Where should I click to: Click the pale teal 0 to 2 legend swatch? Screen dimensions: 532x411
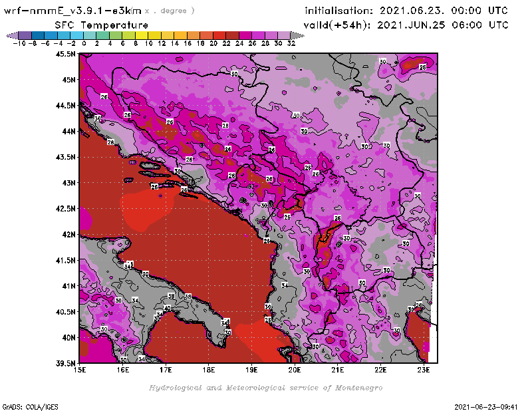tap(90, 35)
